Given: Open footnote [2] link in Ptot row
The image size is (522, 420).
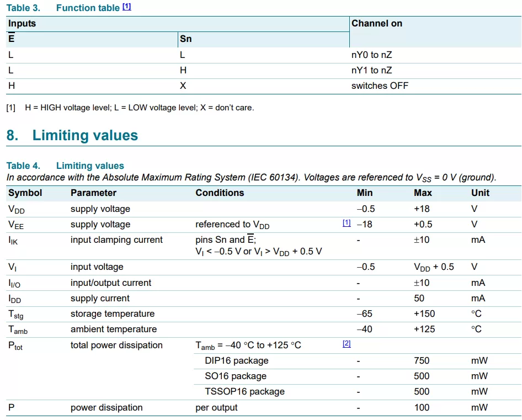Looking at the screenshot, I should [347, 343].
